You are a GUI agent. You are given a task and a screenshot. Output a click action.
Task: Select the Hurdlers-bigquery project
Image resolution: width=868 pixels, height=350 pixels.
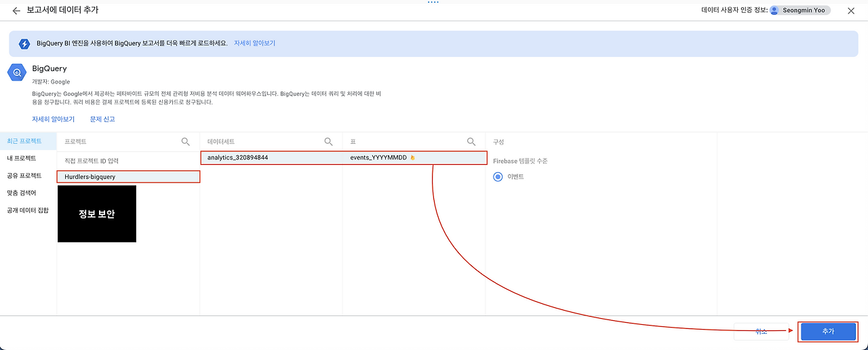128,177
